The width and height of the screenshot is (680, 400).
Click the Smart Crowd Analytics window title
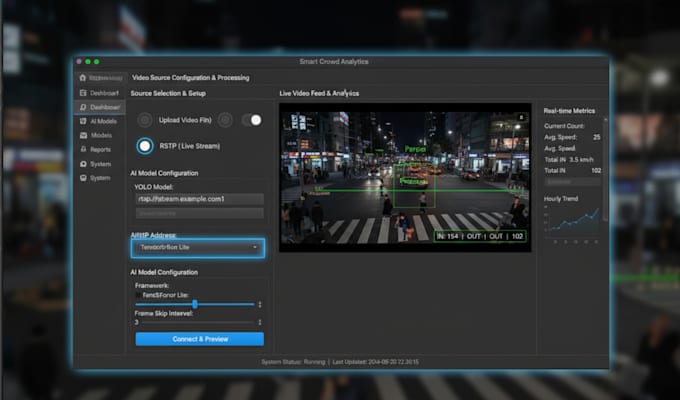point(334,62)
